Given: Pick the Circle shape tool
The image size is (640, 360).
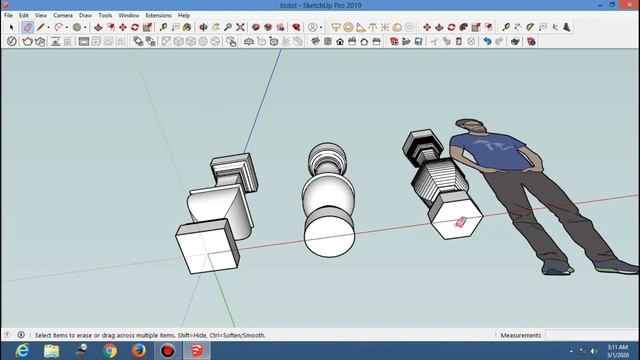Looking at the screenshot, I should pos(77,27).
